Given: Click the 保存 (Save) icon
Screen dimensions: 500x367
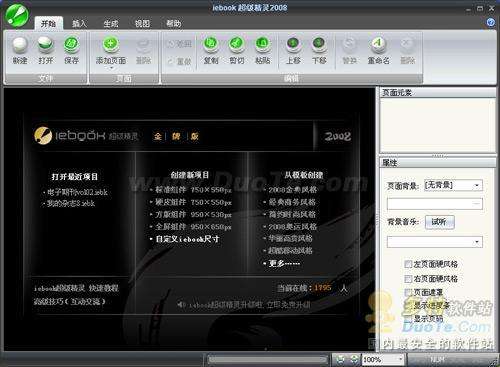Looking at the screenshot, I should (x=71, y=45).
